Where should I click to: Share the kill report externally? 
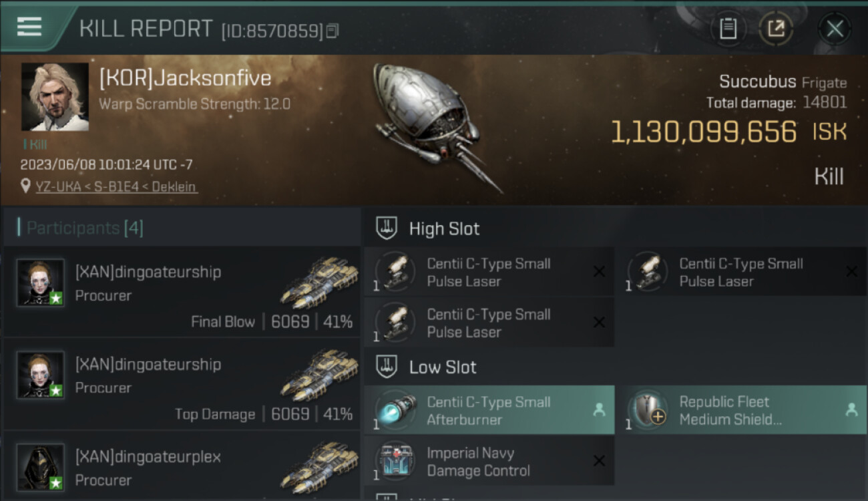click(776, 29)
